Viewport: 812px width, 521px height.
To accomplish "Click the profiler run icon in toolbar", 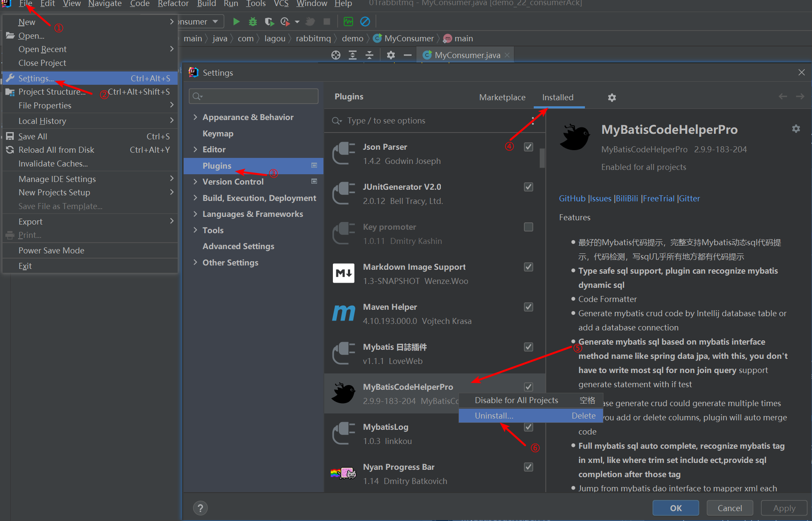I will coord(285,21).
